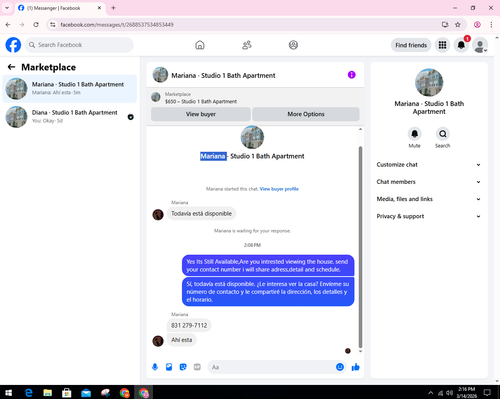Click the browser back button
Image resolution: width=500 pixels, height=399 pixels.
tap(8, 25)
